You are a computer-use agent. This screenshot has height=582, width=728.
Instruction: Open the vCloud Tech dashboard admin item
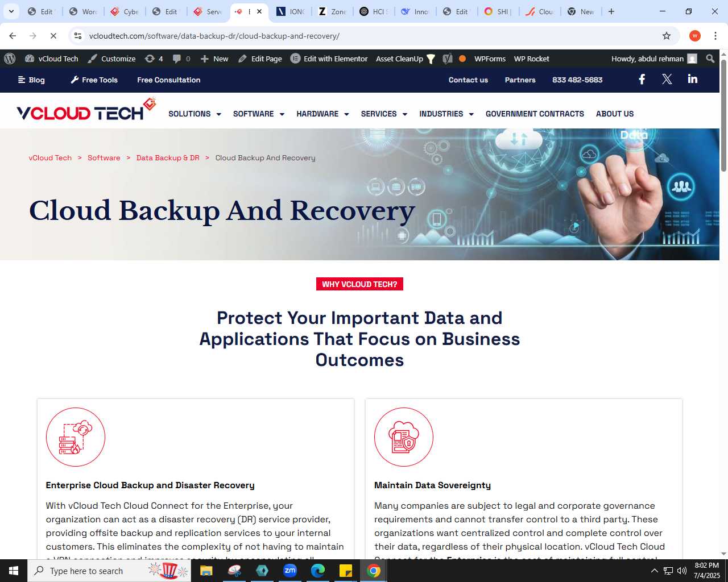[52, 59]
